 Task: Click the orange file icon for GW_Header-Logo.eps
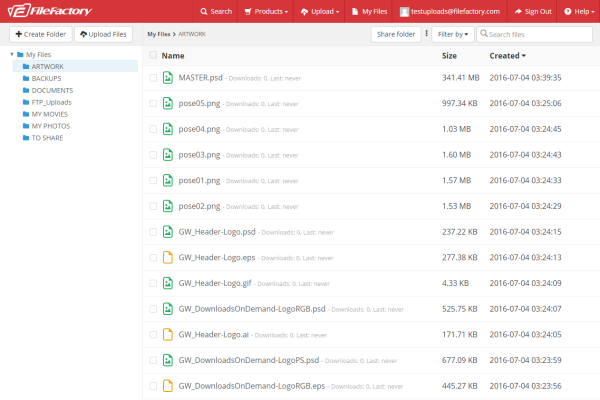coord(168,257)
